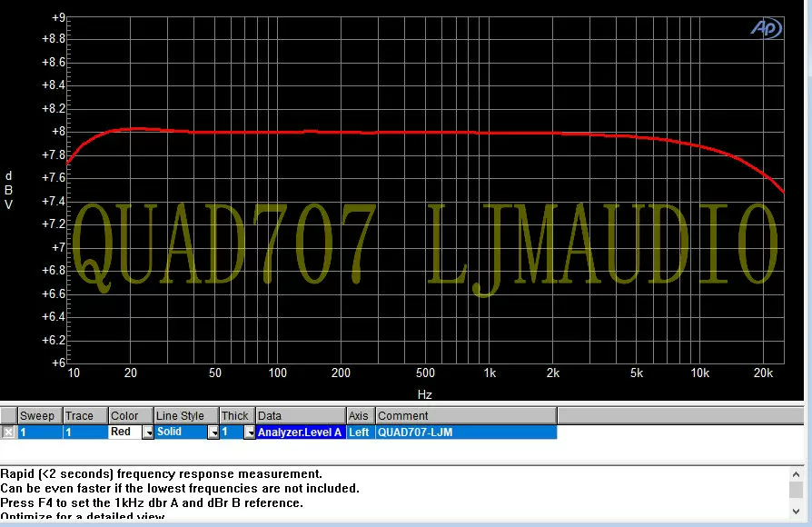Select the Left axis cell
The image size is (812, 527).
[361, 433]
